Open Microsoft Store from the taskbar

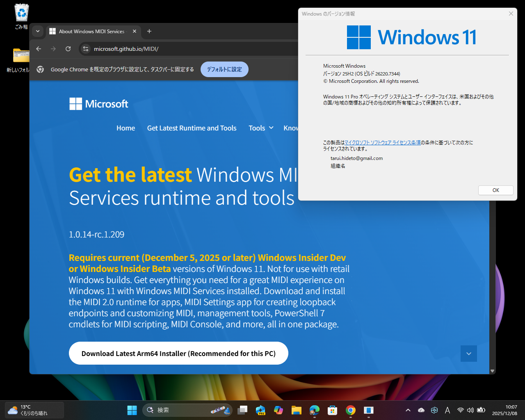pos(332,410)
